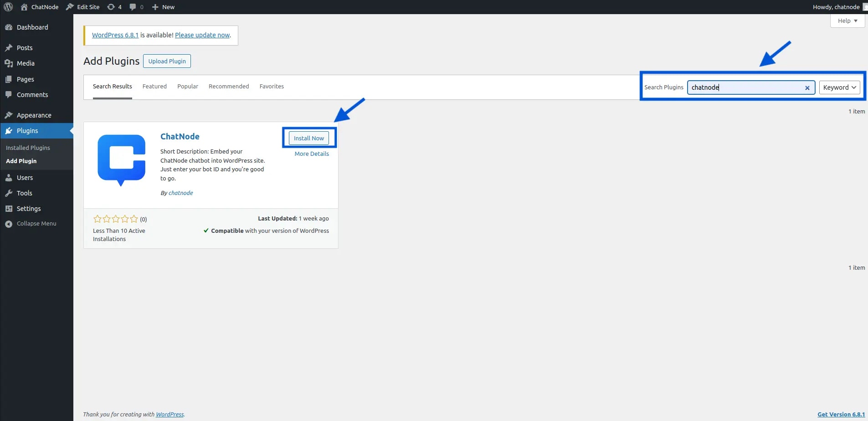The height and width of the screenshot is (421, 868).
Task: Open the Appearance menu
Action: pyautogui.click(x=36, y=115)
